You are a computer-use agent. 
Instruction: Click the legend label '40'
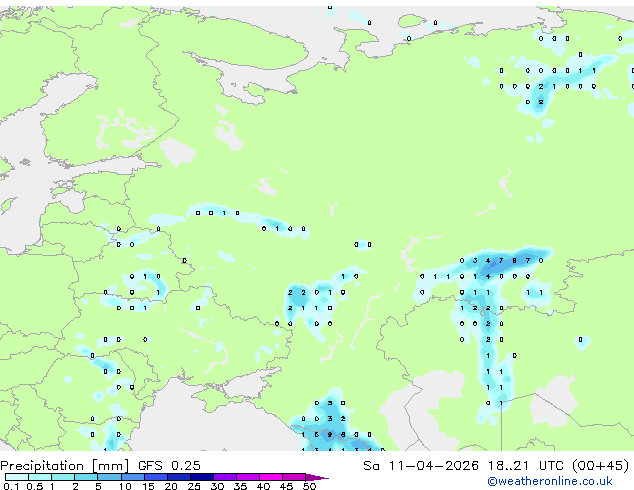coord(264,486)
